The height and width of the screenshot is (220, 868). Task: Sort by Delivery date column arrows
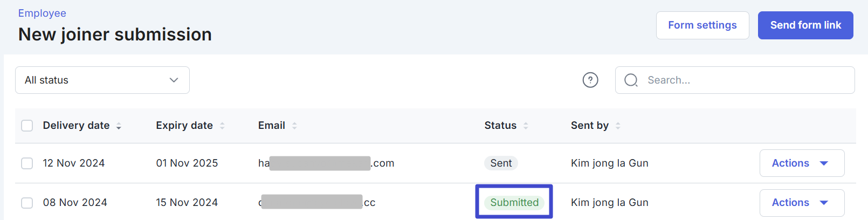point(119,126)
